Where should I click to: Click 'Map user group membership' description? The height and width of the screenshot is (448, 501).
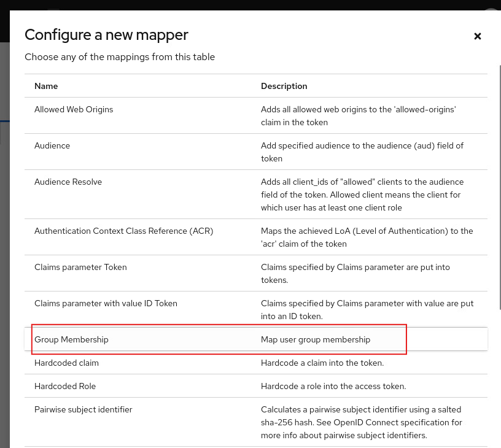pyautogui.click(x=316, y=339)
